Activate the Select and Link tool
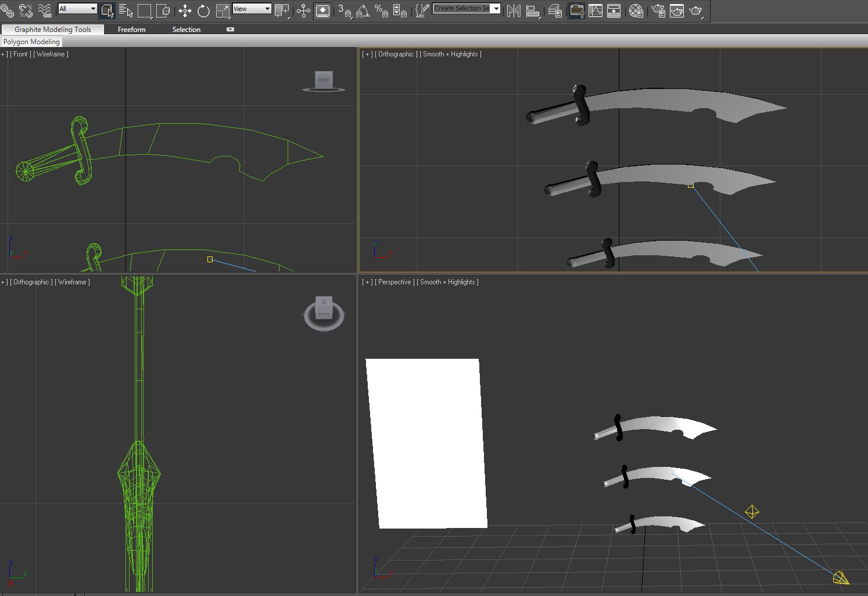 pos(7,10)
